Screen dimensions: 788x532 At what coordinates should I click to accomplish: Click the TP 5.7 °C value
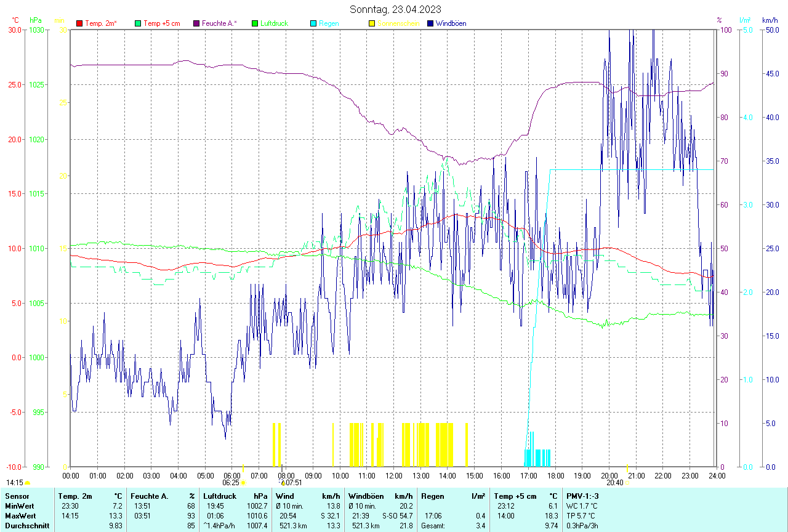pos(582,516)
